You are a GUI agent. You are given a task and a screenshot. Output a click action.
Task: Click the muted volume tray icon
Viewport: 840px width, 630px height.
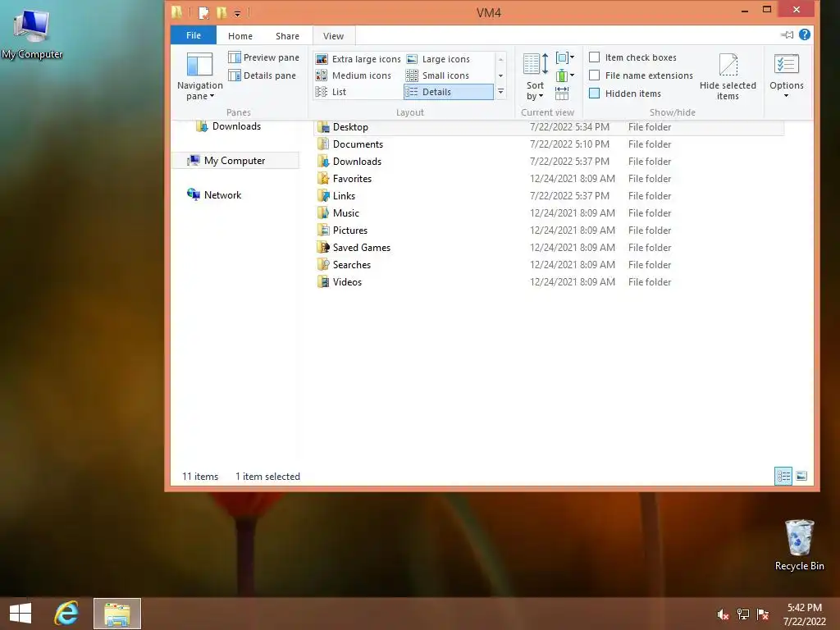coord(723,614)
